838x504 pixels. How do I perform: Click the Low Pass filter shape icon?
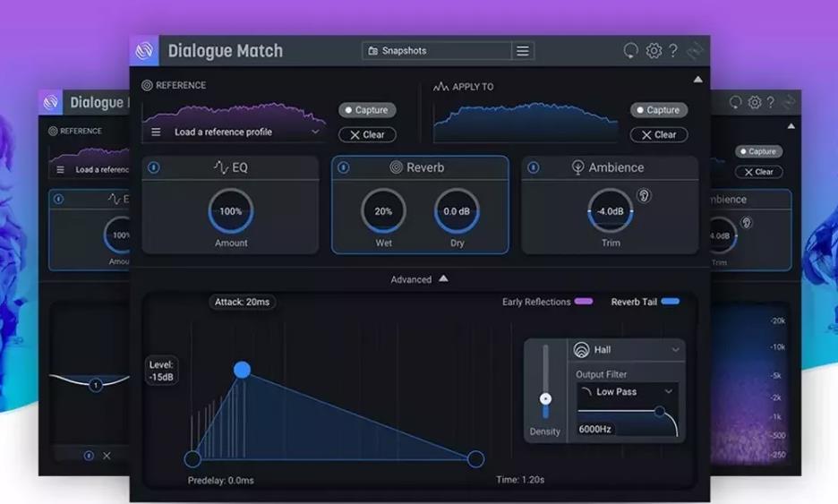click(586, 392)
